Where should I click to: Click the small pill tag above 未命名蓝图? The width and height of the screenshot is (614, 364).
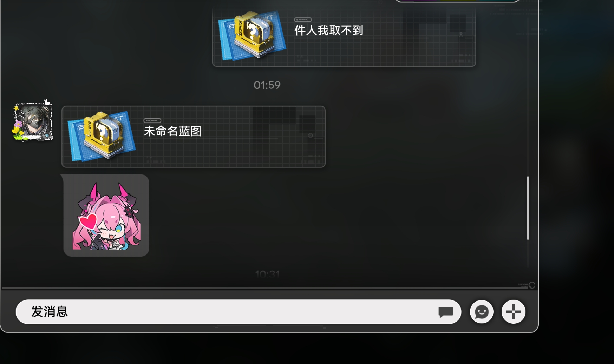point(152,120)
